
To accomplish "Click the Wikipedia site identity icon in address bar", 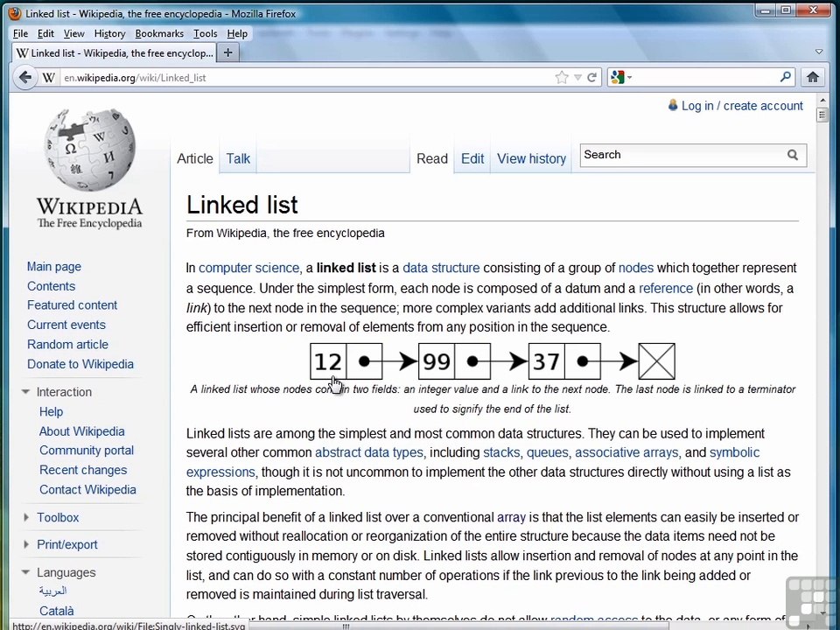I will [x=49, y=78].
